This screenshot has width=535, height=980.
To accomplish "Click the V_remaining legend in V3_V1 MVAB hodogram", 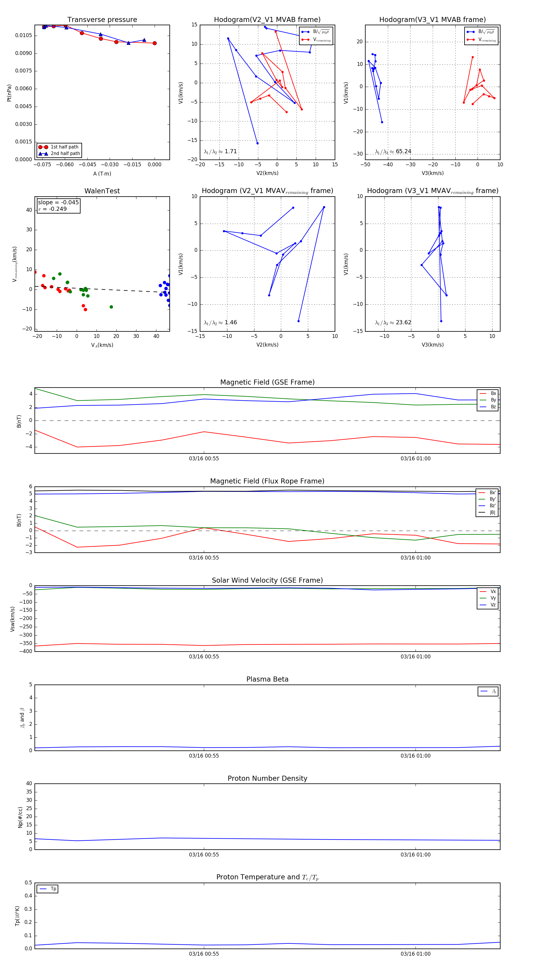I will (x=481, y=39).
